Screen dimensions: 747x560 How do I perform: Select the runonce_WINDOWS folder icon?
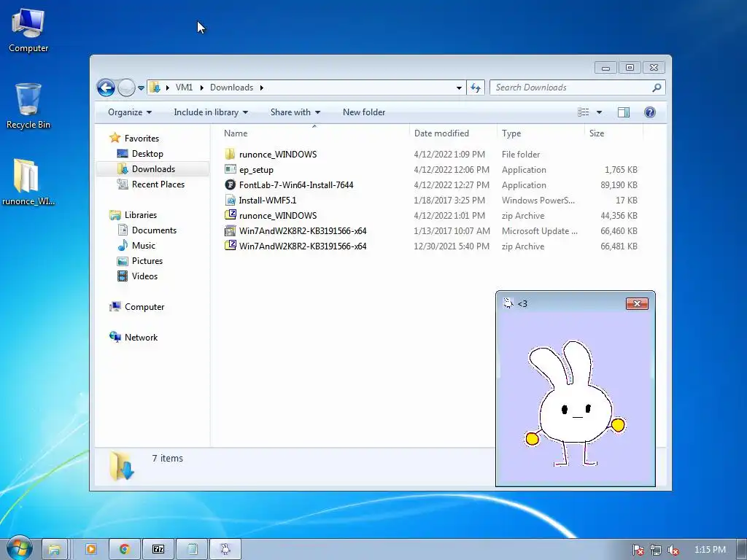coord(230,155)
